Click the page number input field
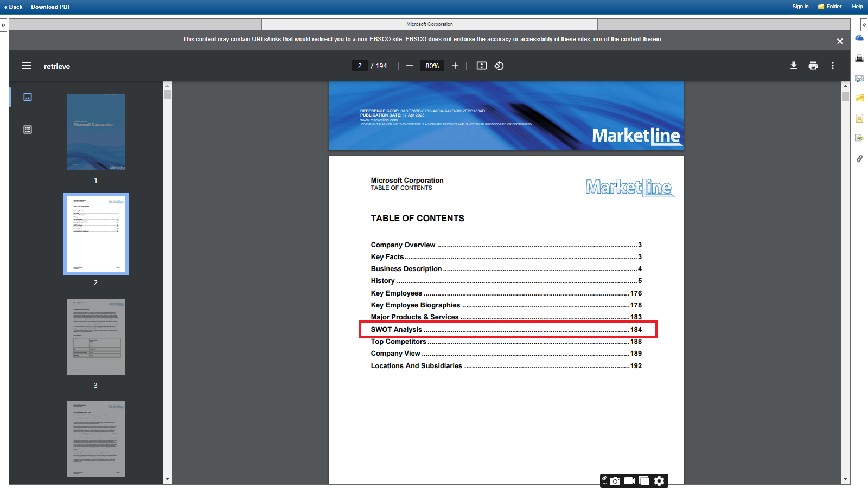The width and height of the screenshot is (868, 488). (360, 66)
